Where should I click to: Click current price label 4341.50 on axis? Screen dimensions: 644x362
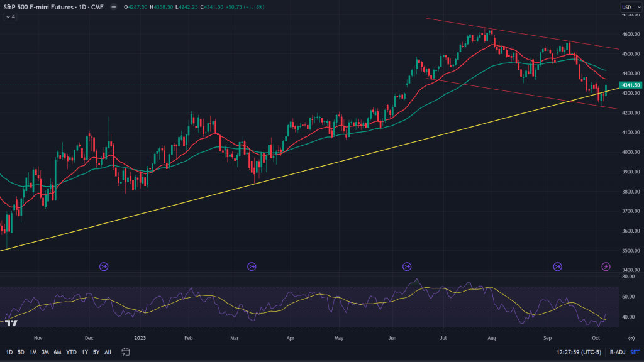(x=630, y=85)
